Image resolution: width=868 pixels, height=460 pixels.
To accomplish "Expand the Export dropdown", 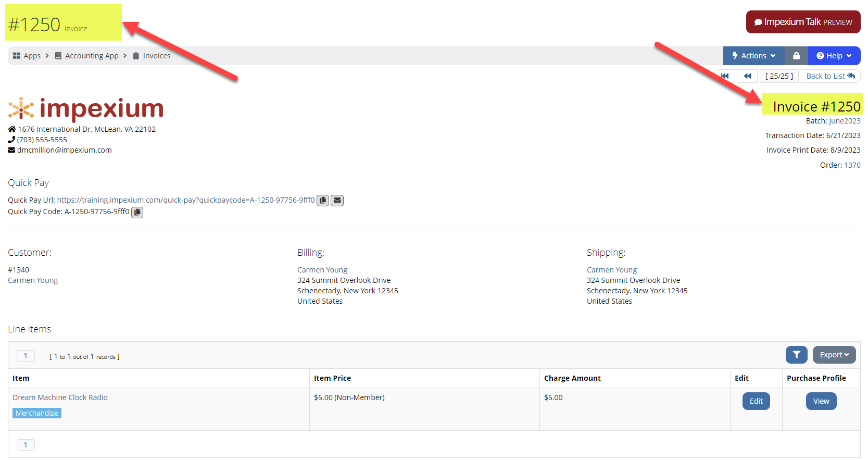I will click(834, 355).
